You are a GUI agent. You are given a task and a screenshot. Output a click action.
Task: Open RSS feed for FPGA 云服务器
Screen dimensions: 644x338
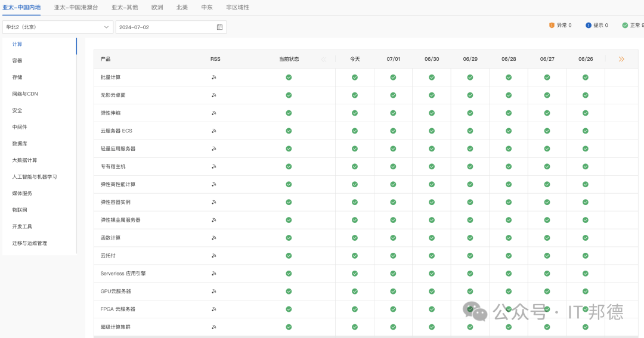tap(213, 309)
